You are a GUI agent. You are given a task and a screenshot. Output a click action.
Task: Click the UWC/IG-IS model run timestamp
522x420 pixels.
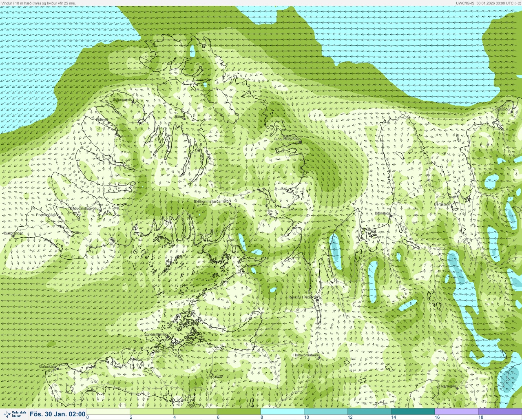click(489, 3)
